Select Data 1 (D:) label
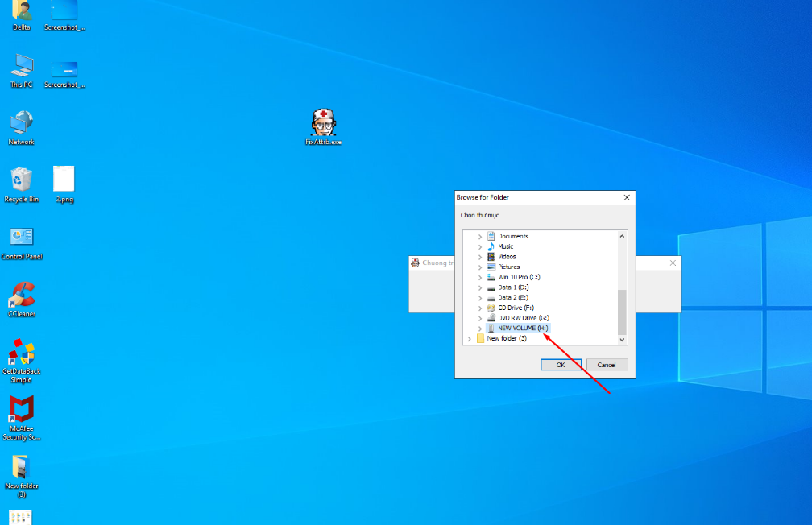 click(513, 287)
